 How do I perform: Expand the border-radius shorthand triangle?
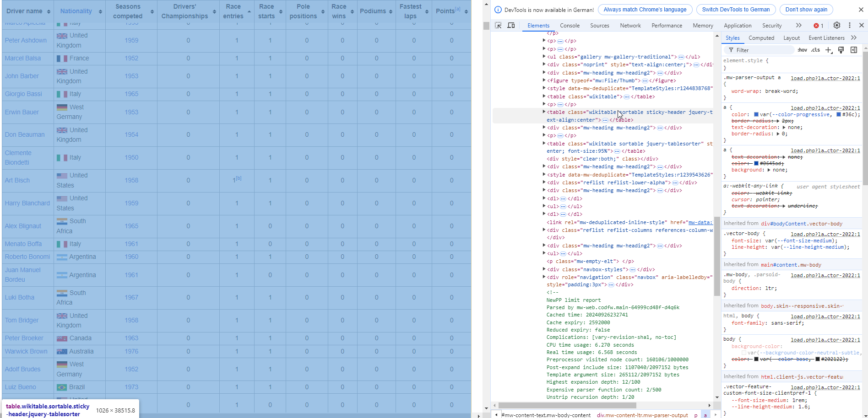point(778,134)
